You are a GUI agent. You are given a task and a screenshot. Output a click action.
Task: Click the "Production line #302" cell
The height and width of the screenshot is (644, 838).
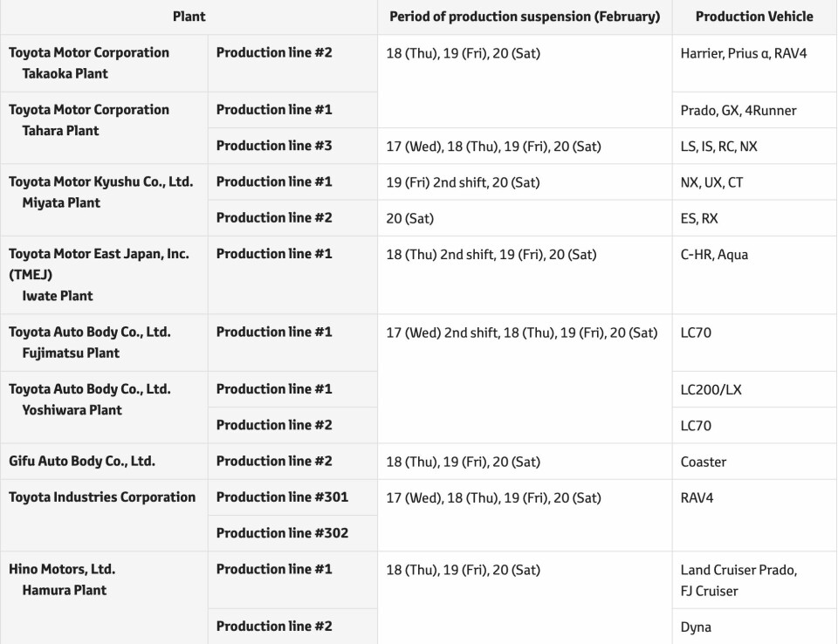tap(282, 532)
